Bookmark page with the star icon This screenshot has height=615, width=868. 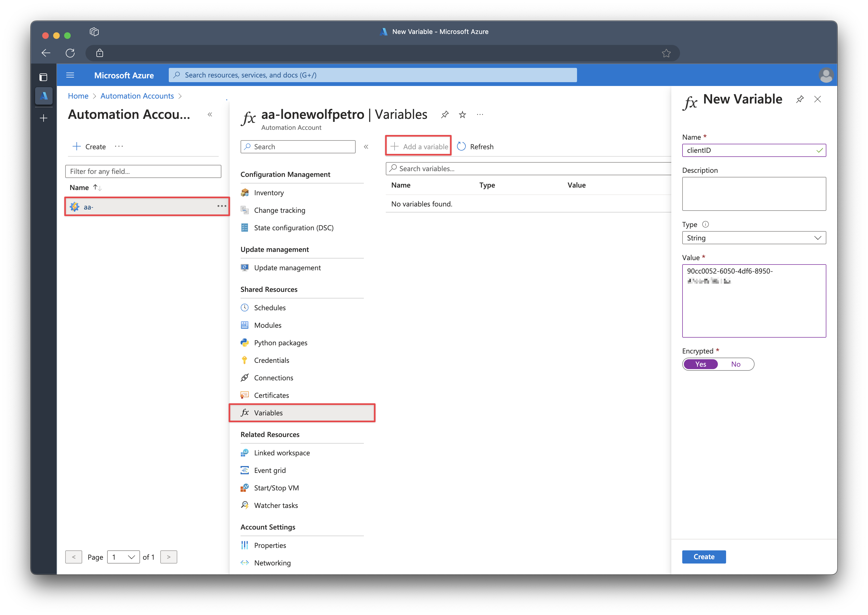(666, 53)
